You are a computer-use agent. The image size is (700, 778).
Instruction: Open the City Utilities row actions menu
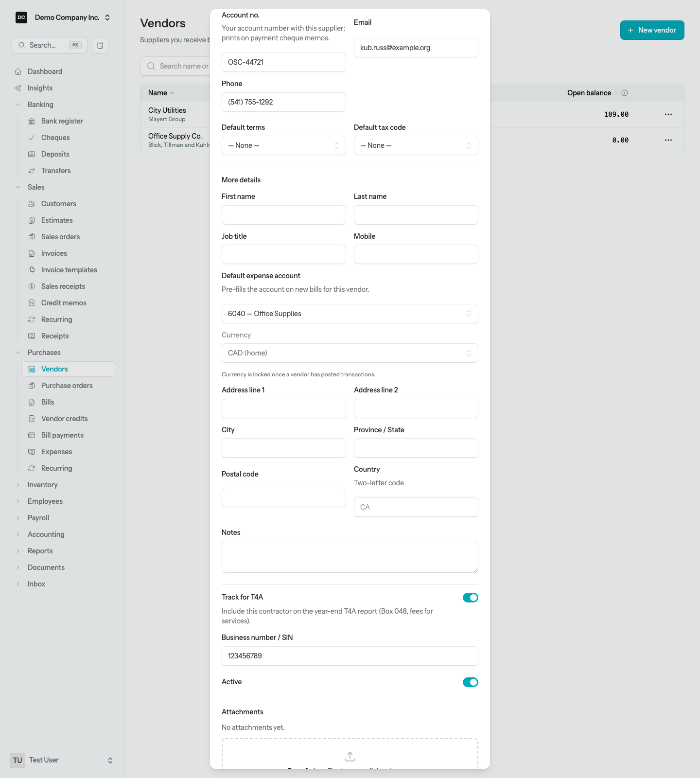point(668,114)
